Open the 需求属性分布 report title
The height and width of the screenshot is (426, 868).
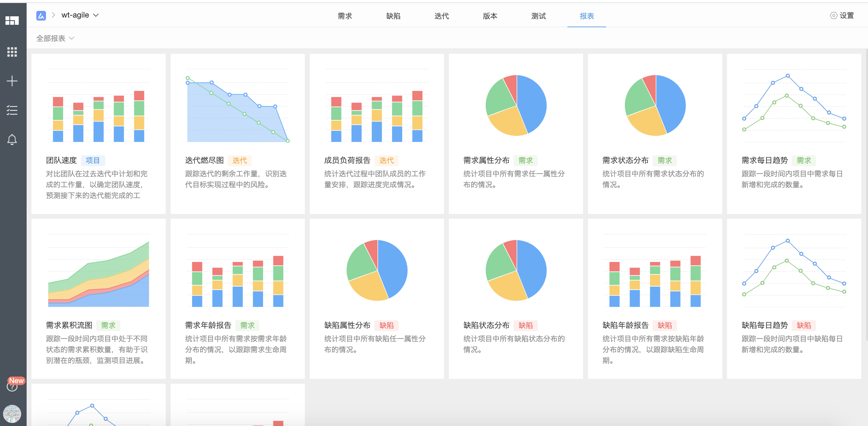(487, 160)
